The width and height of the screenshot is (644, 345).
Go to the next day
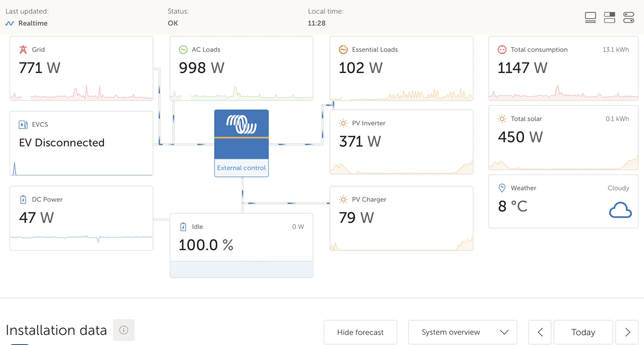(627, 332)
